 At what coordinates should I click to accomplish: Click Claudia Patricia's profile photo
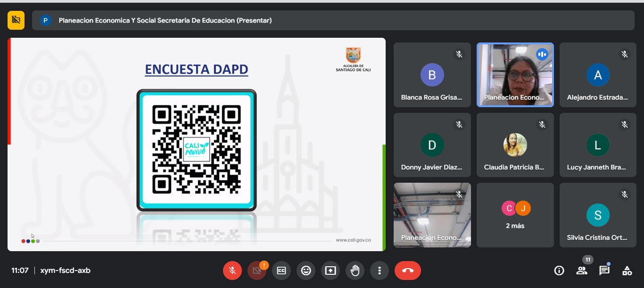(515, 145)
